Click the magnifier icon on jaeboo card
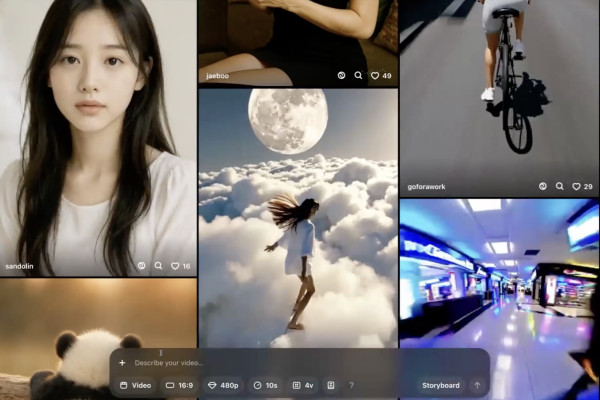 coord(358,75)
